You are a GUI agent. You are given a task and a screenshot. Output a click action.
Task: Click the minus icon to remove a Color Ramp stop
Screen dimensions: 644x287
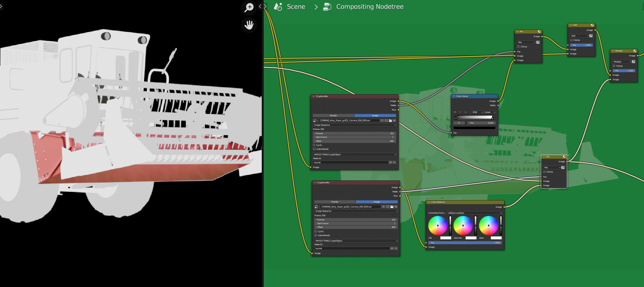coord(460,112)
